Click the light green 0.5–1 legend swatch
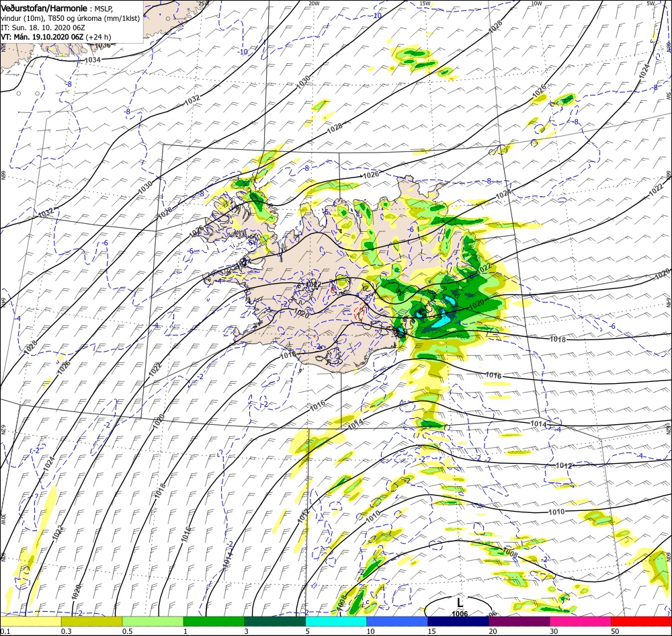The height and width of the screenshot is (636, 672). click(x=153, y=621)
